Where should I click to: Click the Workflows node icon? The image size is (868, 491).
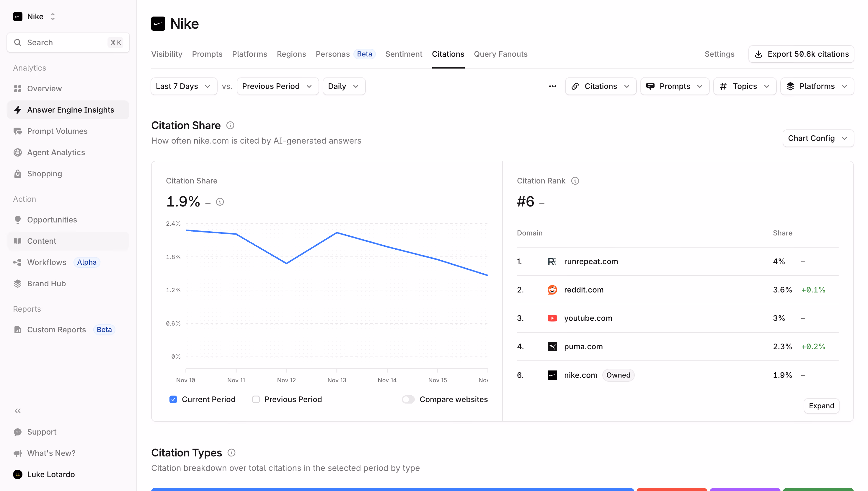click(x=17, y=262)
